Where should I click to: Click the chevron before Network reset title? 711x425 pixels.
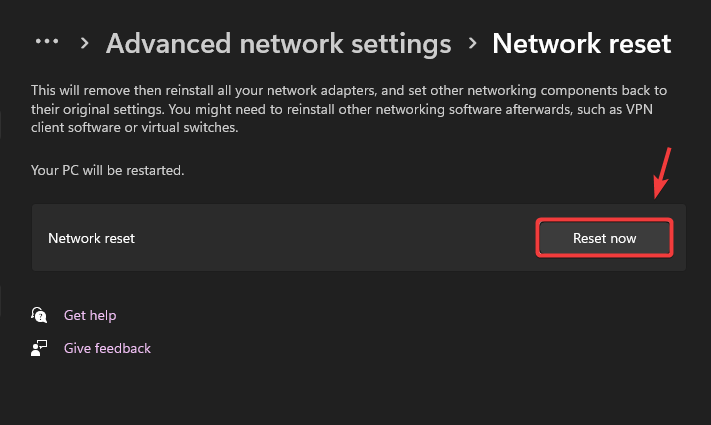coord(472,44)
